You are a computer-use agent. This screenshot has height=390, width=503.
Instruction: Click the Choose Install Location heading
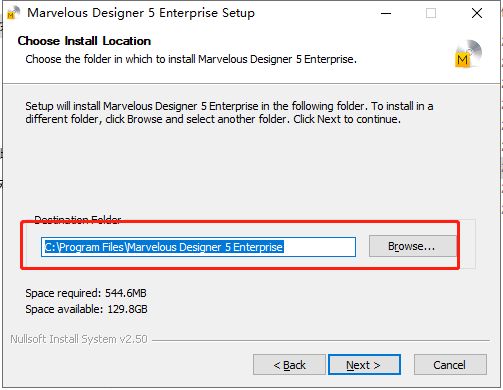point(84,41)
